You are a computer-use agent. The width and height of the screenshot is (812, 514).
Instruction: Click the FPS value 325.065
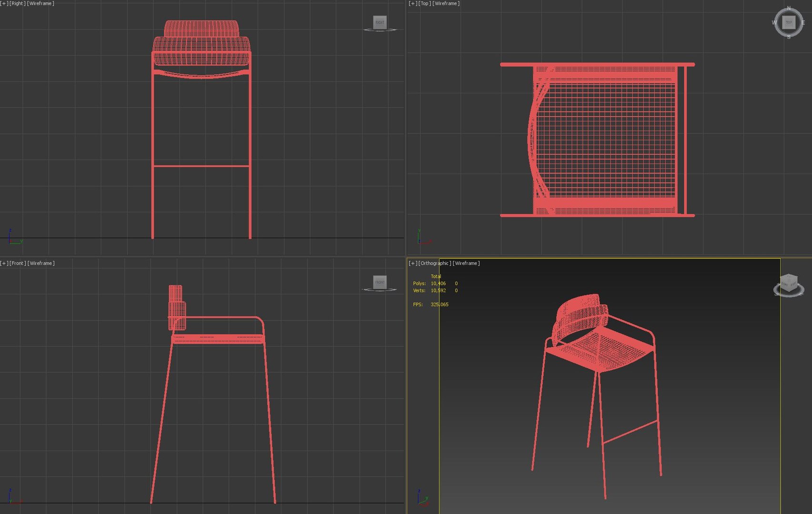coord(439,305)
